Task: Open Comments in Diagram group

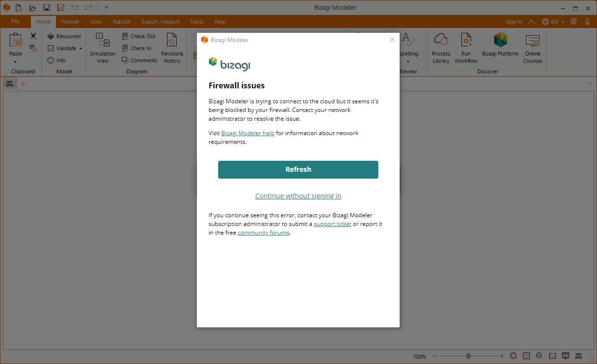Action: tap(139, 60)
